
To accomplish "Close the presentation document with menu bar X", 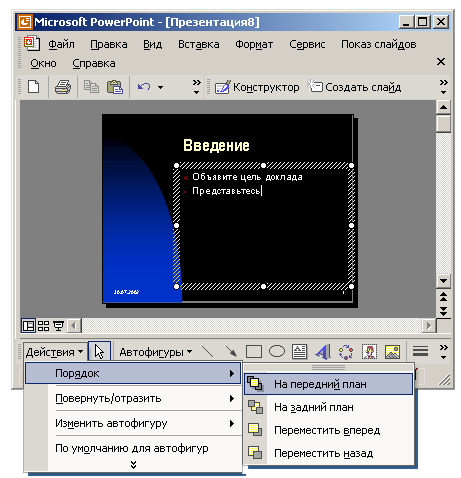I will (441, 61).
